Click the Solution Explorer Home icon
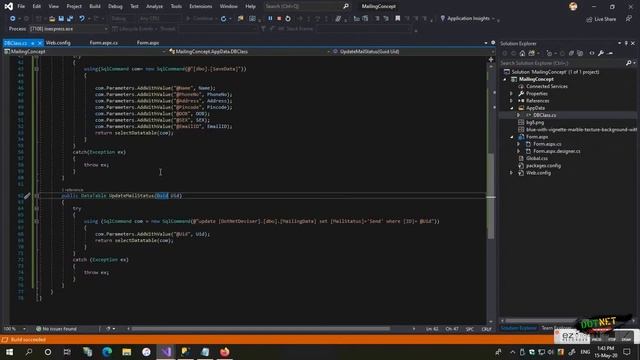This screenshot has width=640, height=360. (x=522, y=53)
